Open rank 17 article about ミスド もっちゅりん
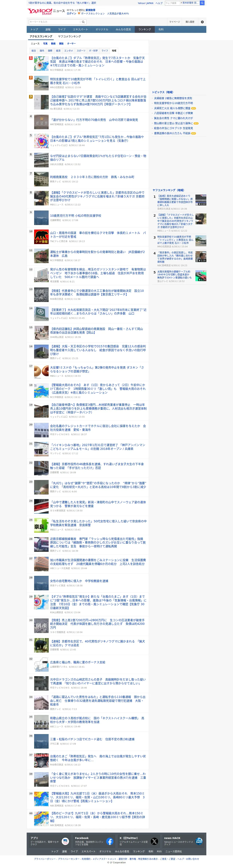Viewport: 233px width, 868px height. point(97,369)
